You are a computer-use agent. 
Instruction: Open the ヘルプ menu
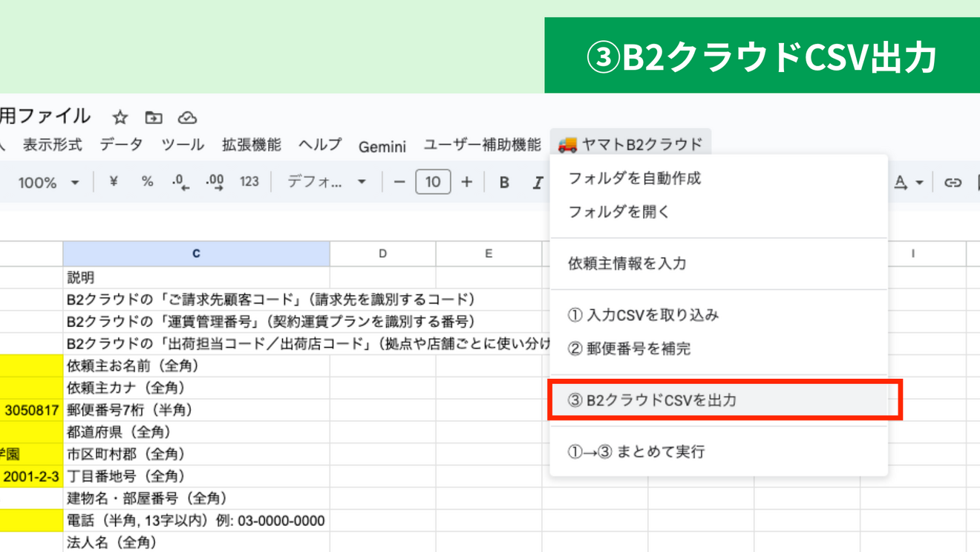tap(320, 145)
